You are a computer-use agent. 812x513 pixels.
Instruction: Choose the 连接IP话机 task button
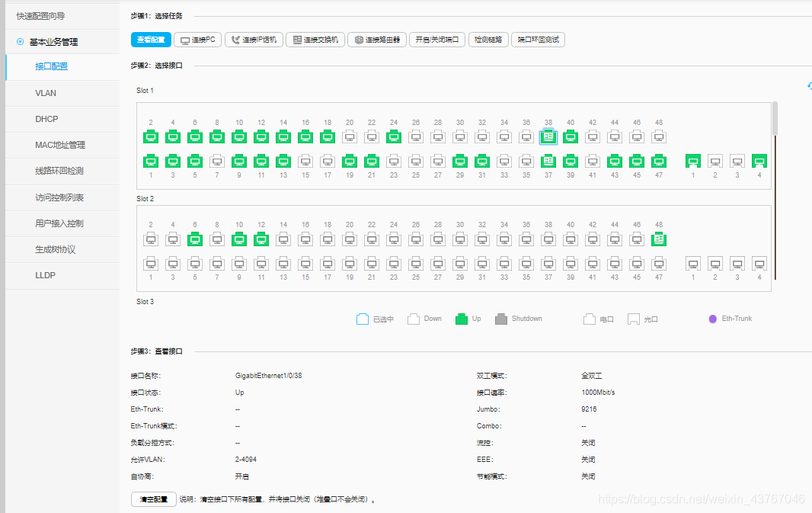(x=254, y=40)
